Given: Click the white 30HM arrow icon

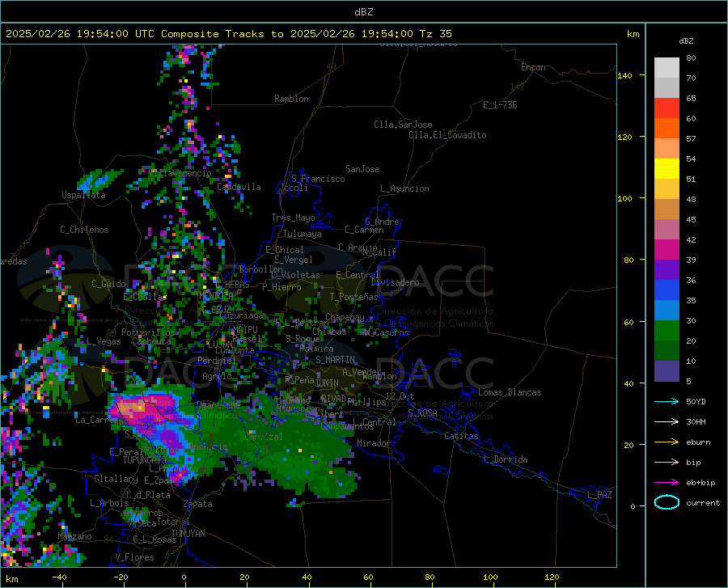Looking at the screenshot, I should pos(667,422).
